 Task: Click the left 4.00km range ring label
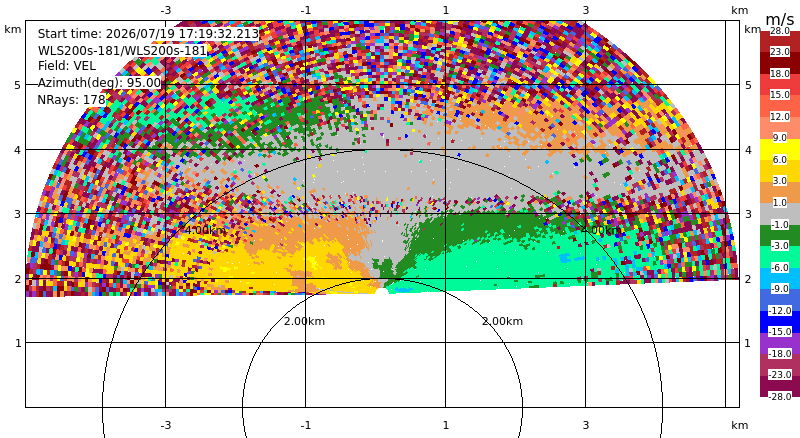205,230
